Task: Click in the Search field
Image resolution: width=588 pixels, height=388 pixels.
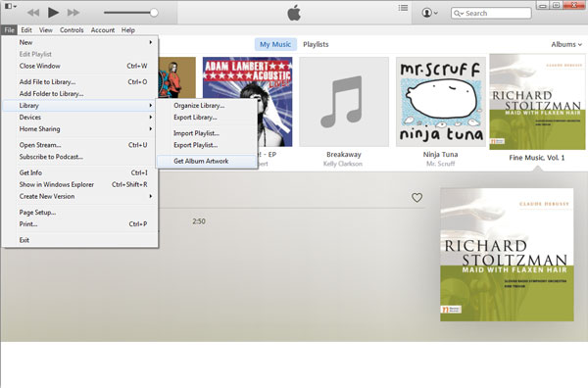Action: [x=491, y=13]
